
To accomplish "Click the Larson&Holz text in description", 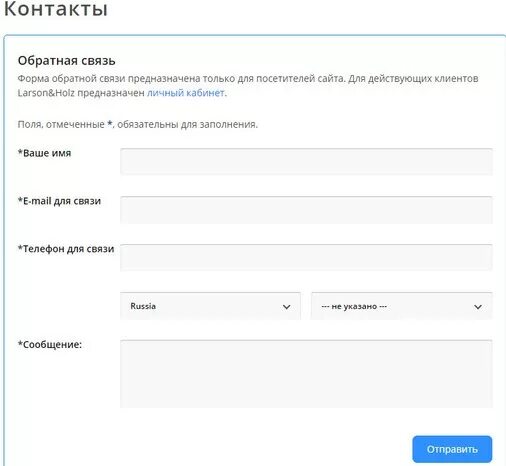I will point(46,93).
